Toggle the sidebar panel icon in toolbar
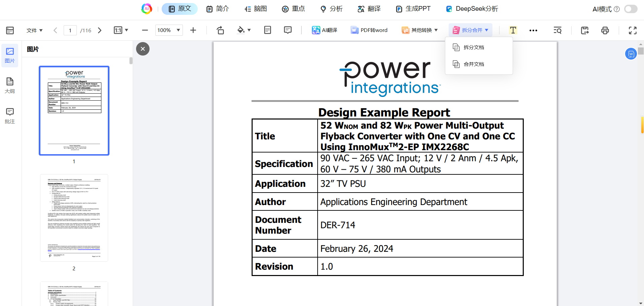The height and width of the screenshot is (306, 644). click(10, 30)
